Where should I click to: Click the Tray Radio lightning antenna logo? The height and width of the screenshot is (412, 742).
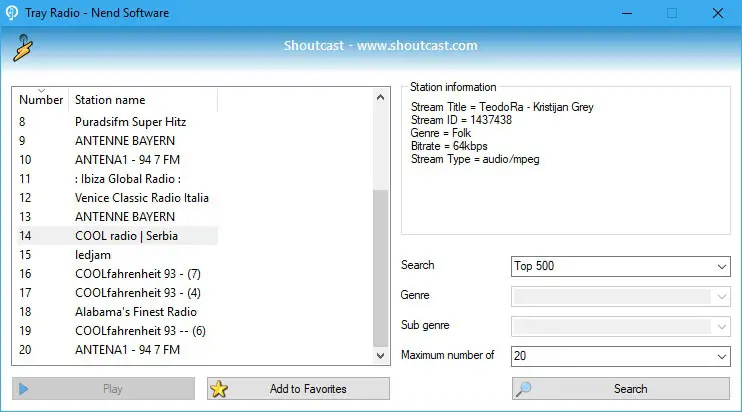point(23,48)
